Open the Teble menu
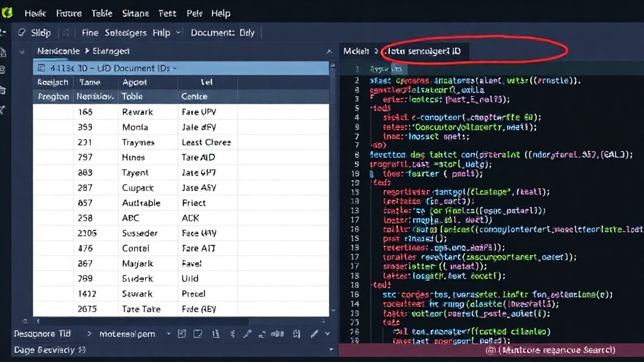 102,14
